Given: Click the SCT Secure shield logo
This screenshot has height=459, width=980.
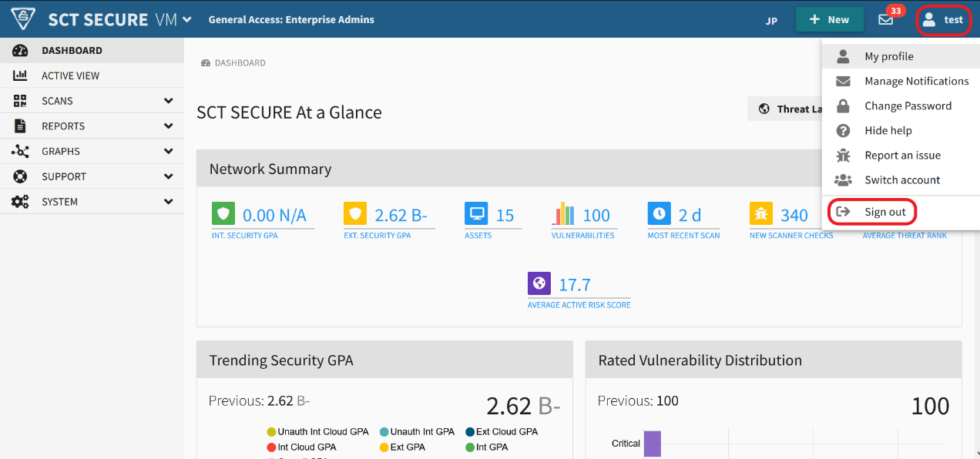Looking at the screenshot, I should point(24,19).
